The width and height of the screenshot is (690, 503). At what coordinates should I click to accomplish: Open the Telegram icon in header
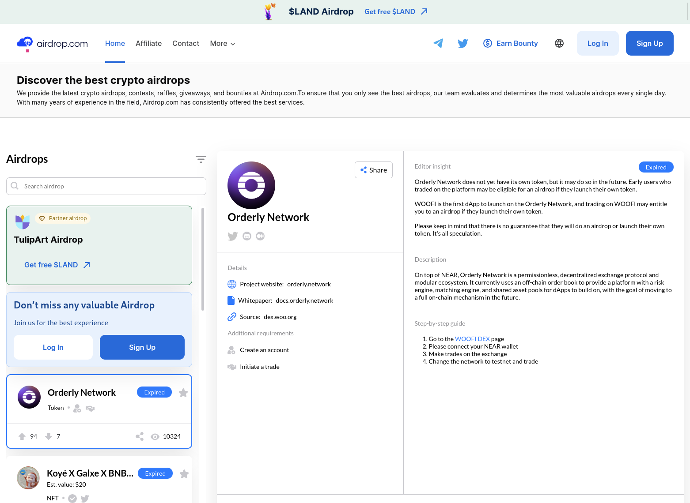point(438,43)
